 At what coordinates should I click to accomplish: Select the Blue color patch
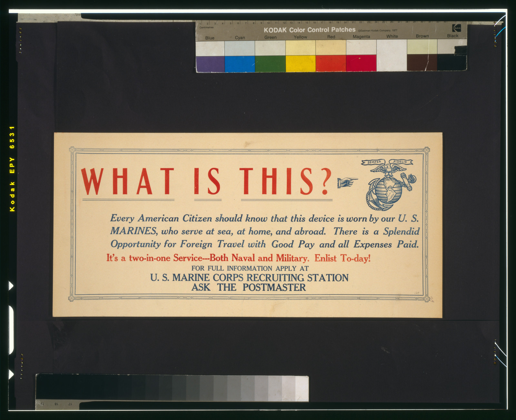[x=210, y=64]
